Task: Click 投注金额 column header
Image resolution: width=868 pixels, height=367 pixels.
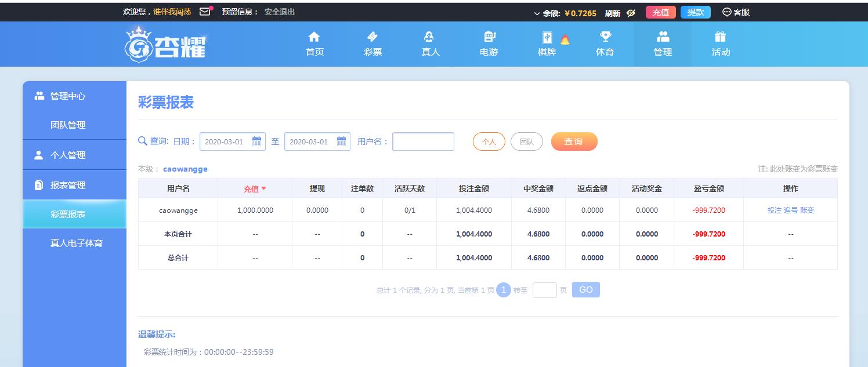Action: [x=473, y=188]
